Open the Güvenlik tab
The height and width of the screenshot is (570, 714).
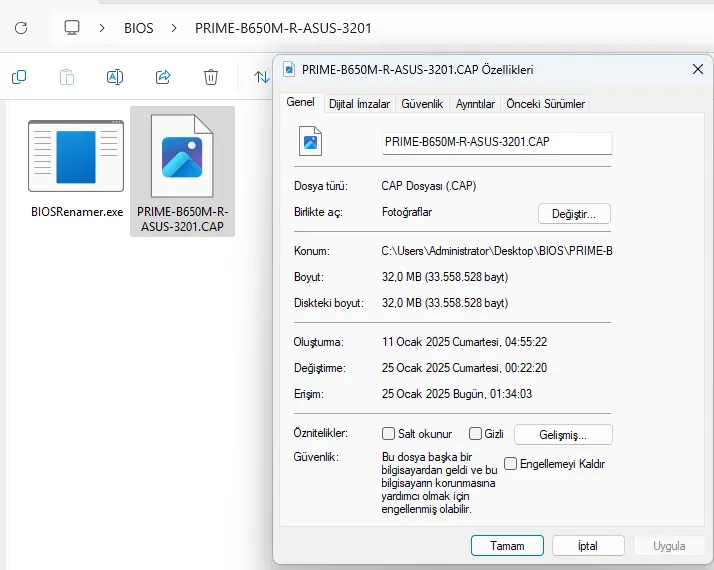[x=422, y=104]
